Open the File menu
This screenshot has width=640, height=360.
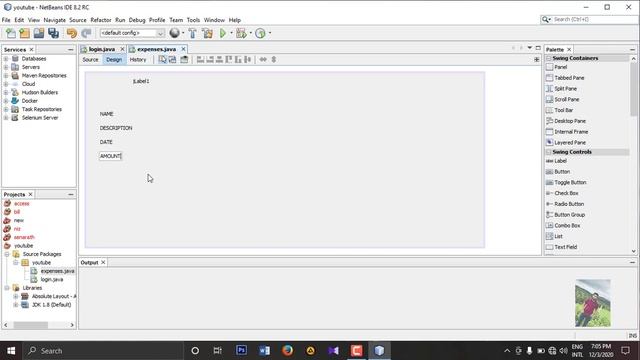coord(6,20)
